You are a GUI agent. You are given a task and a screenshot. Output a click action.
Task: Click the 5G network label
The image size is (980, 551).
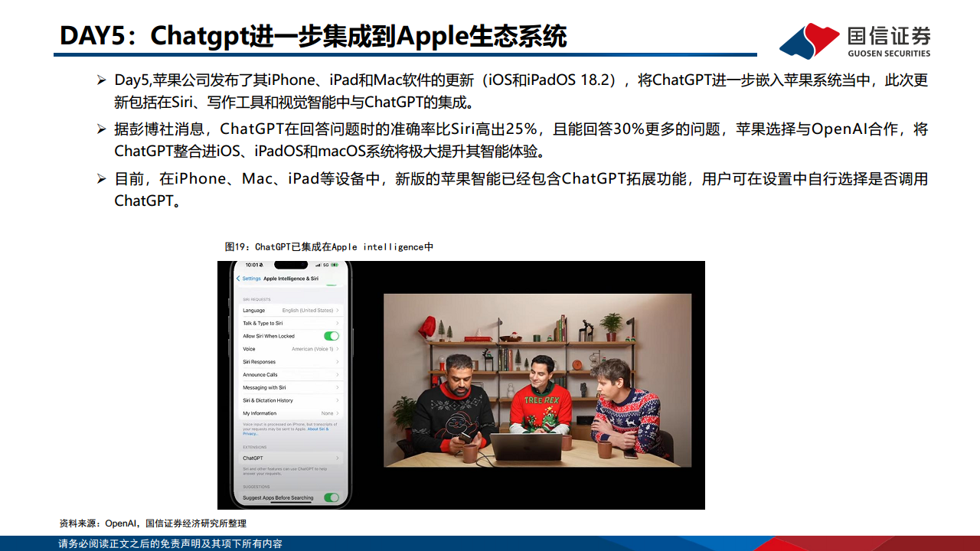point(325,265)
